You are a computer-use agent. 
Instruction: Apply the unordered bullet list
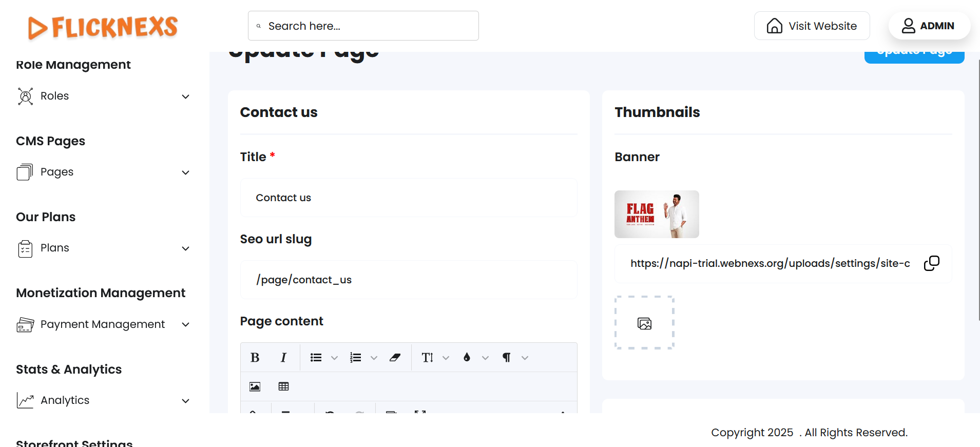[x=316, y=358]
